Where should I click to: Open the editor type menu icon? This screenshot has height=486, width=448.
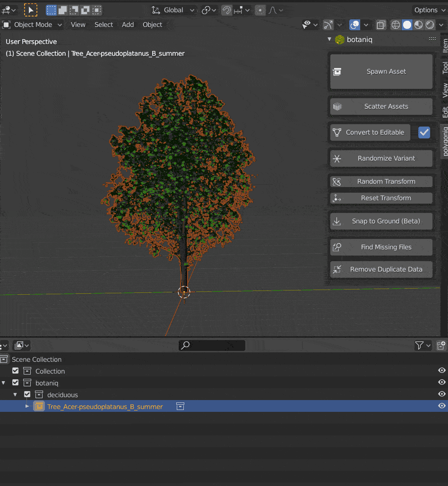click(9, 10)
